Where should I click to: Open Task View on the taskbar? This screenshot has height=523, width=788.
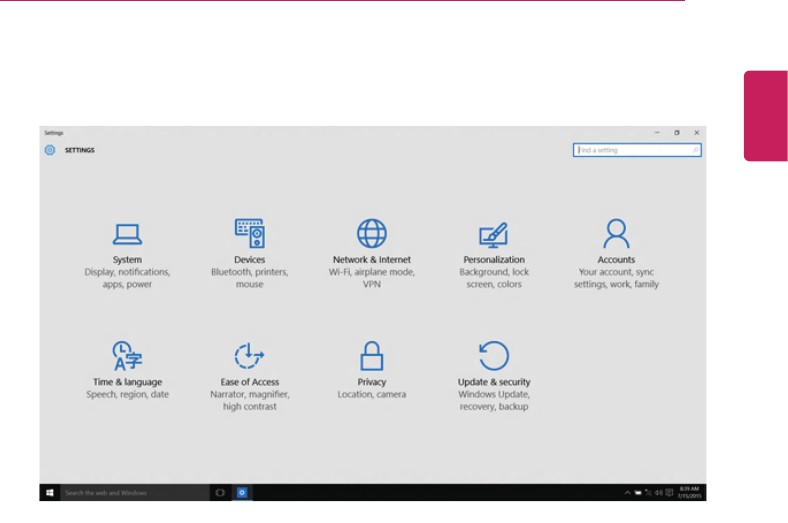(x=220, y=493)
